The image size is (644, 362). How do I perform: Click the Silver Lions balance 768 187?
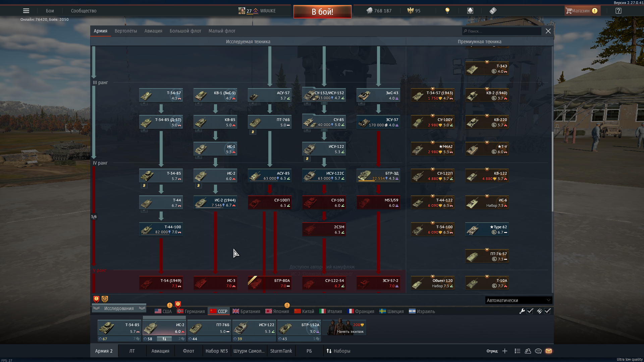(379, 11)
